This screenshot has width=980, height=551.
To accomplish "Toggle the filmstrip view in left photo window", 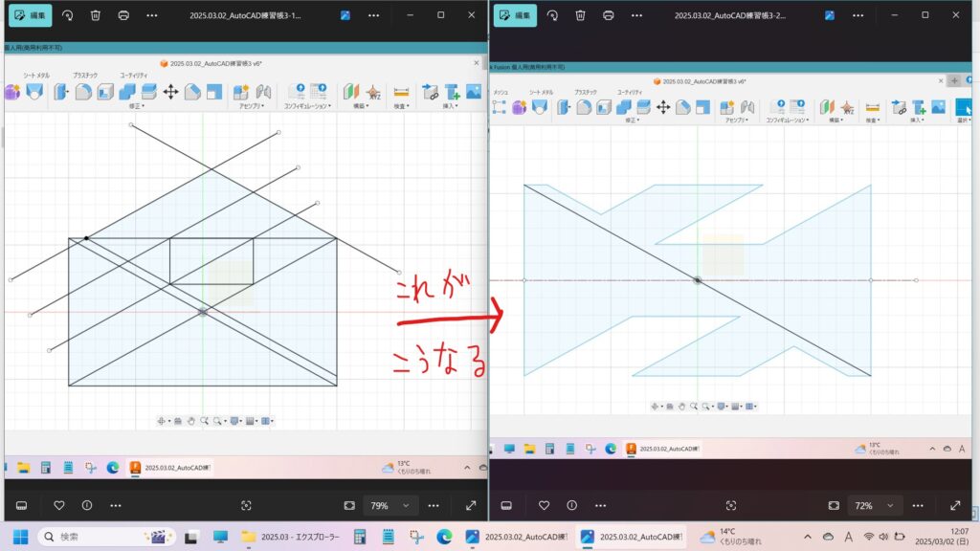I will point(21,505).
